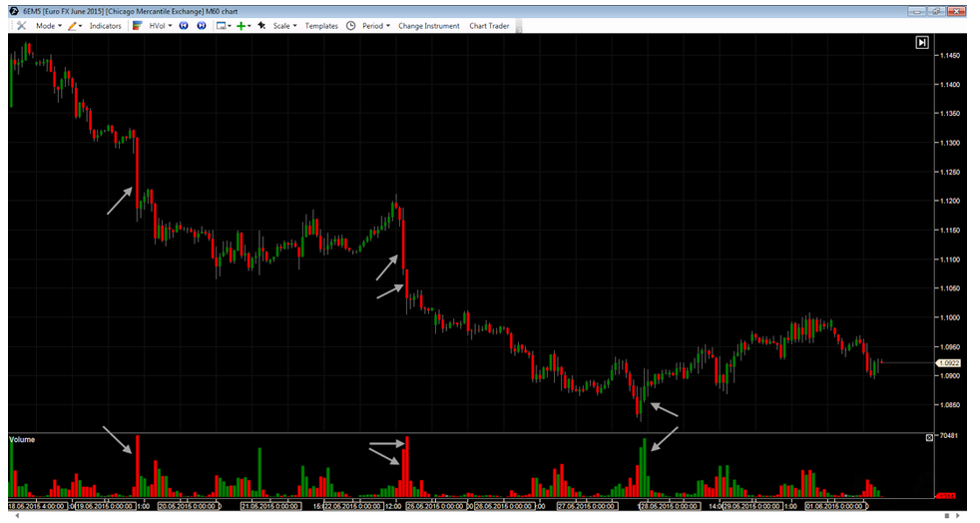Click the 21.05.2015 0:00:00 date label
The height and width of the screenshot is (523, 980).
coord(270,506)
